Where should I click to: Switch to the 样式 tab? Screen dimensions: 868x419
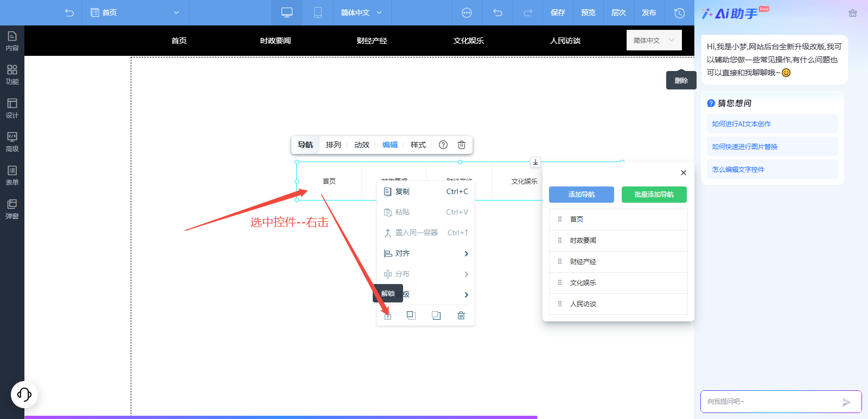point(418,145)
